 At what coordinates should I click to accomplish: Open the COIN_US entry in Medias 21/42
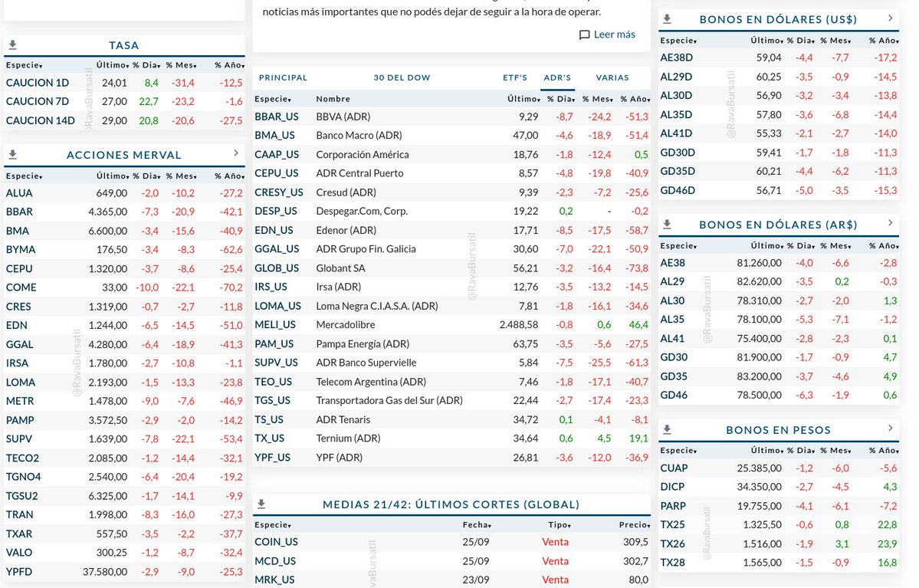pyautogui.click(x=276, y=542)
